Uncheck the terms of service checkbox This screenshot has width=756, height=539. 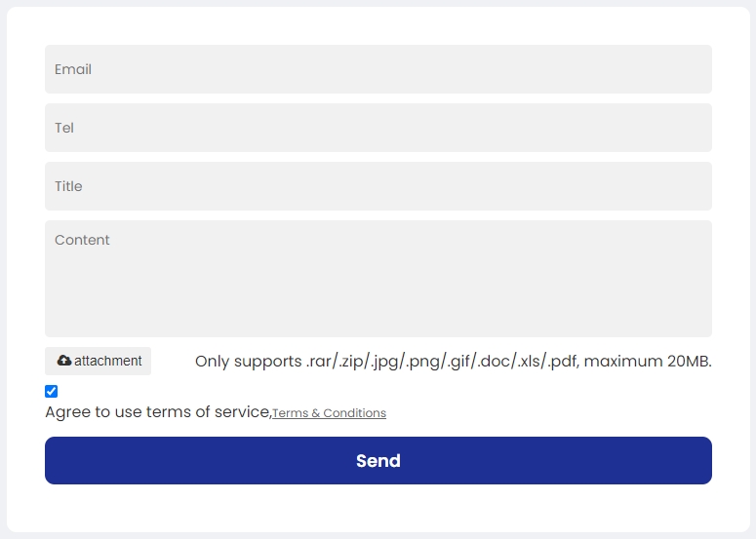pos(51,391)
